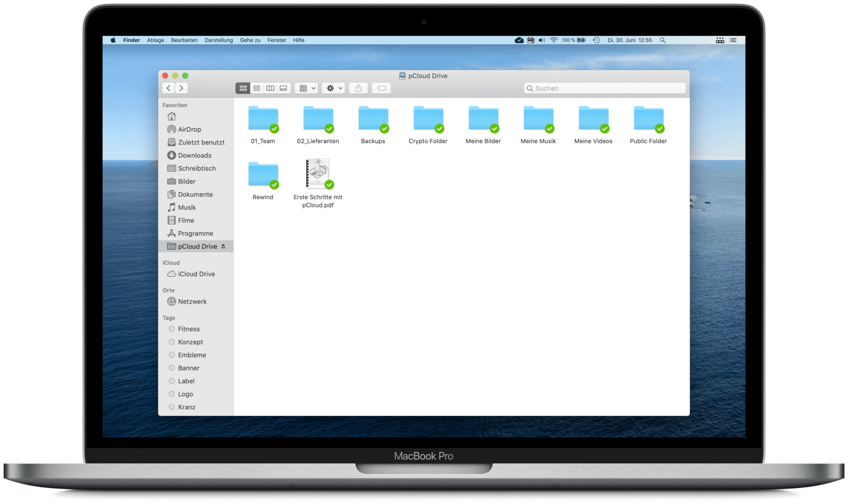Open the Meine Videos folder

pos(593,125)
